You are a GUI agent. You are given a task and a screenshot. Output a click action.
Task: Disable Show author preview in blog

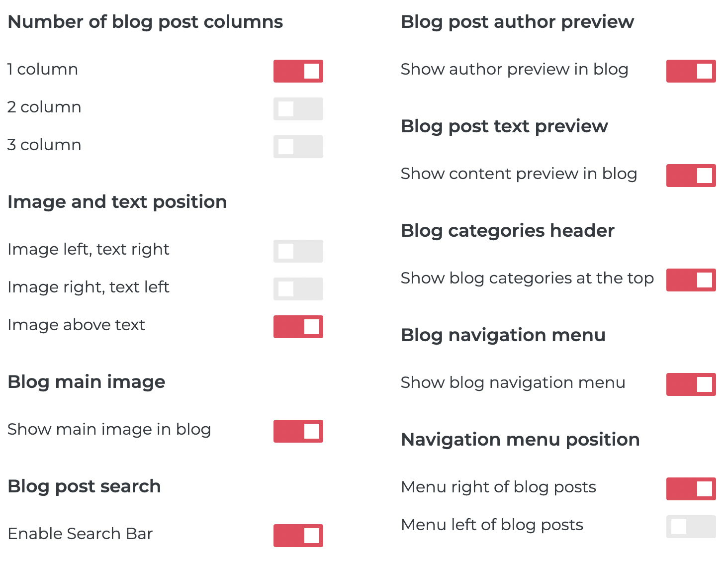pos(691,71)
